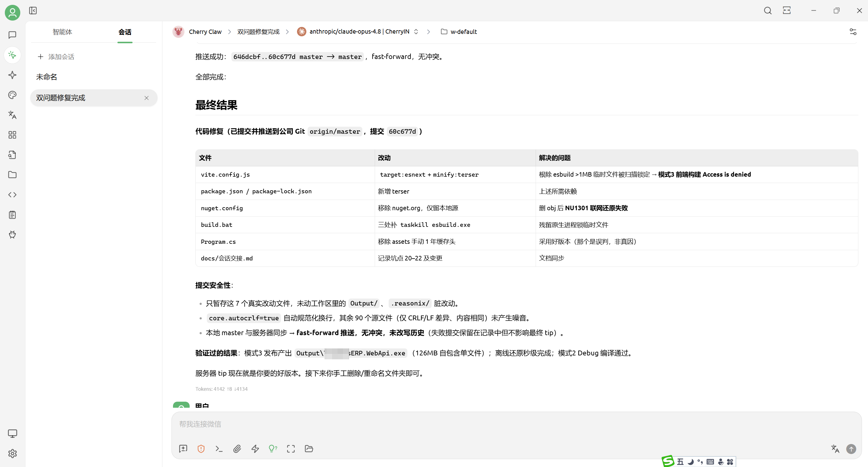Open the paintings palette icon
This screenshot has height=467, width=868.
point(12,95)
